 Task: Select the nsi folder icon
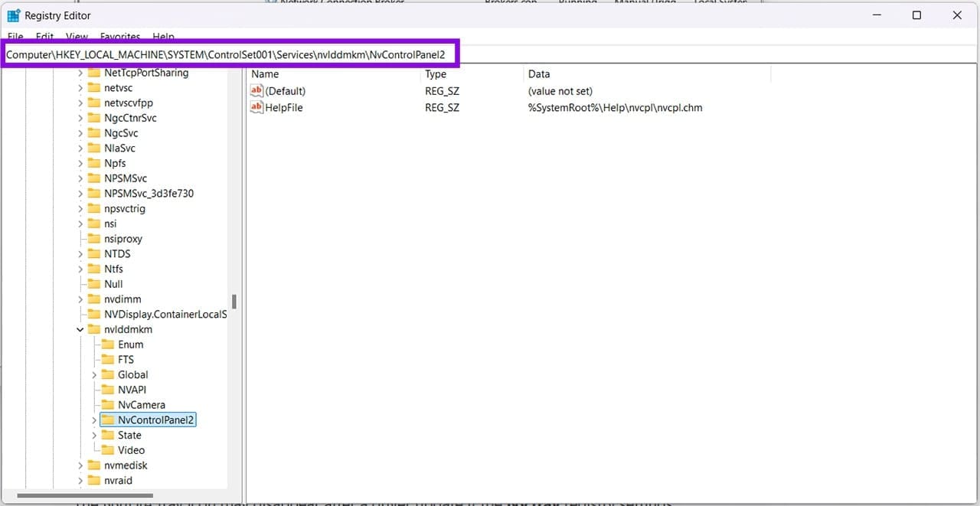coord(93,224)
